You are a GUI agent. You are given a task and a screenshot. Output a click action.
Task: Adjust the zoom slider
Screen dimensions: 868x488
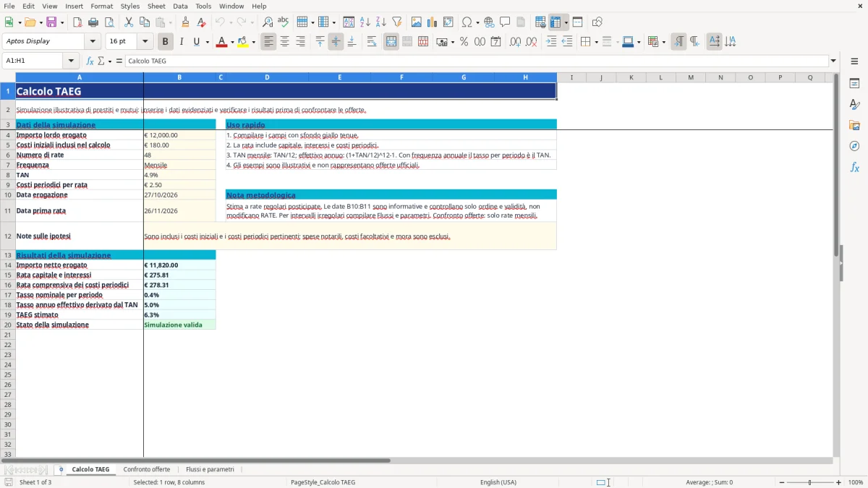809,482
